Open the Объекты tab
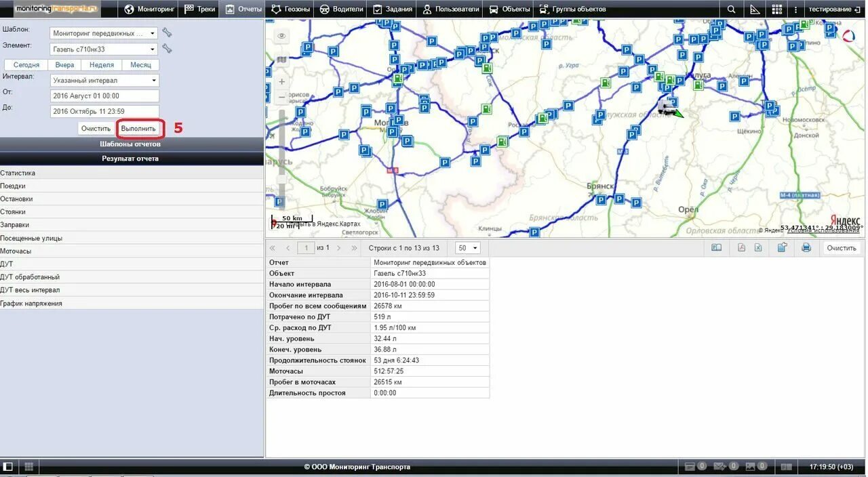 pos(509,9)
